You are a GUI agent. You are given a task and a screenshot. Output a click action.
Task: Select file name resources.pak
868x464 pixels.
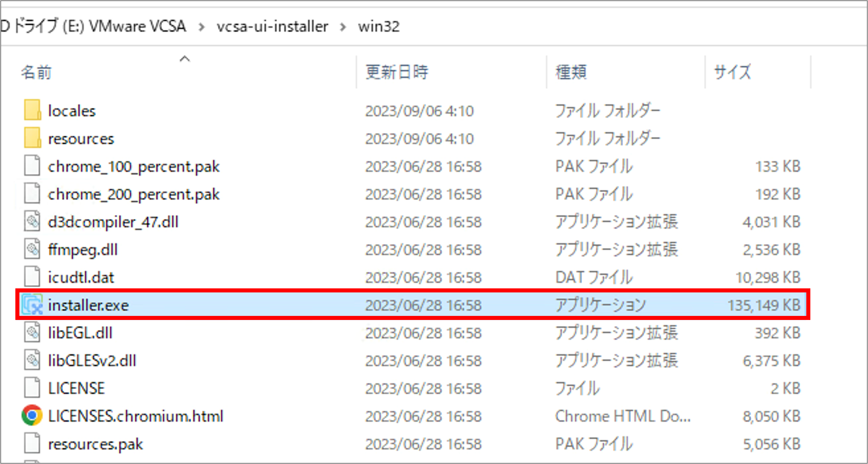tap(95, 445)
